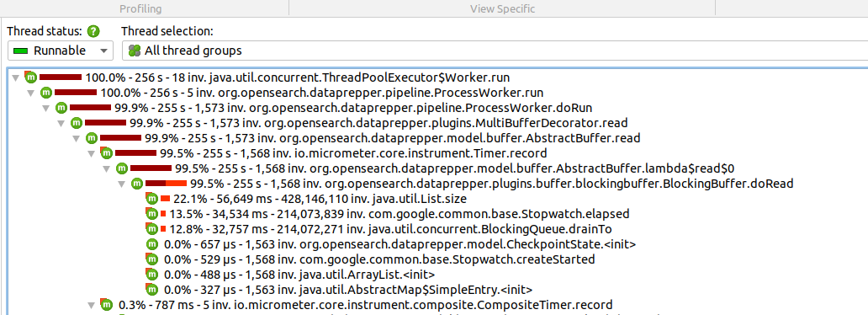Collapse the ProcessWorker.run tree node
The width and height of the screenshot is (868, 315).
tap(31, 93)
